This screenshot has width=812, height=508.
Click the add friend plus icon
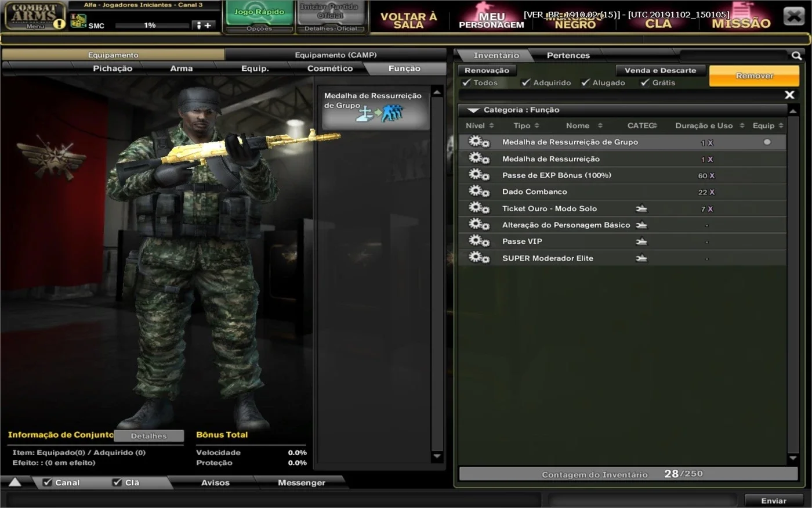[x=204, y=26]
